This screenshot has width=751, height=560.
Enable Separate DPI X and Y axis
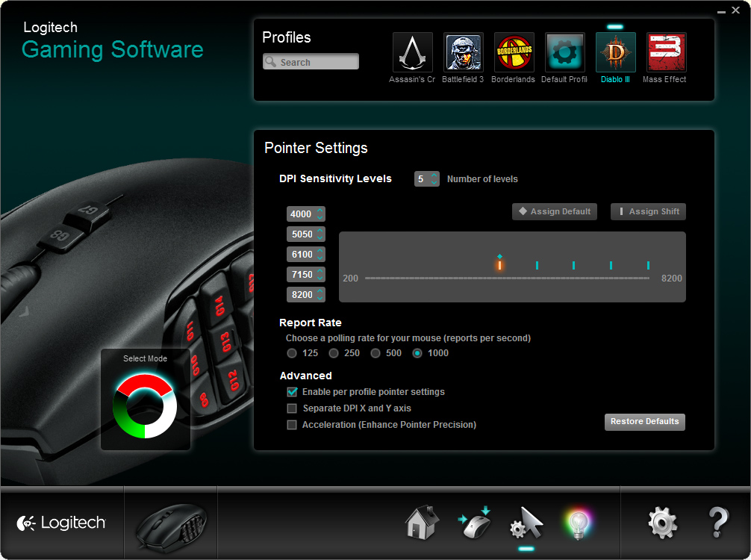coord(293,408)
